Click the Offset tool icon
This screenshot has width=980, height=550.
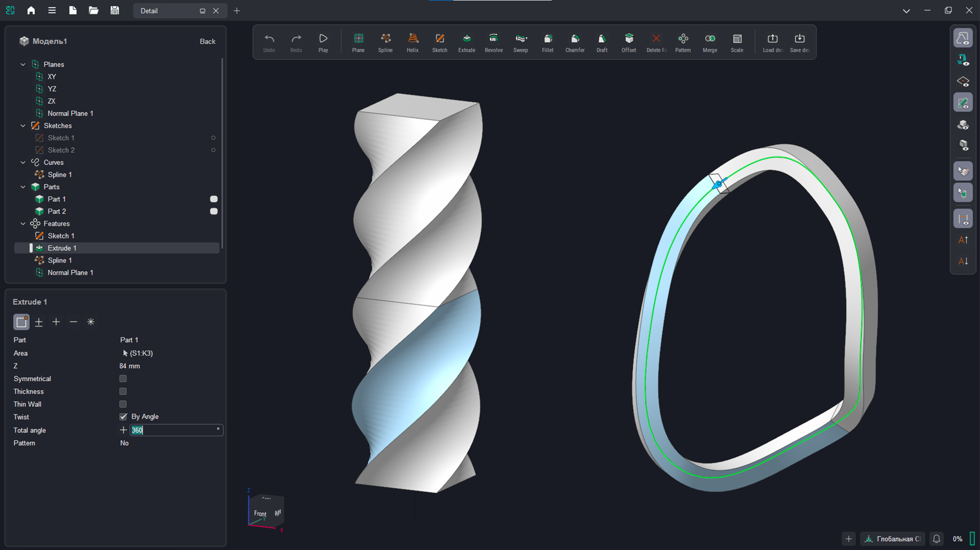coord(628,42)
